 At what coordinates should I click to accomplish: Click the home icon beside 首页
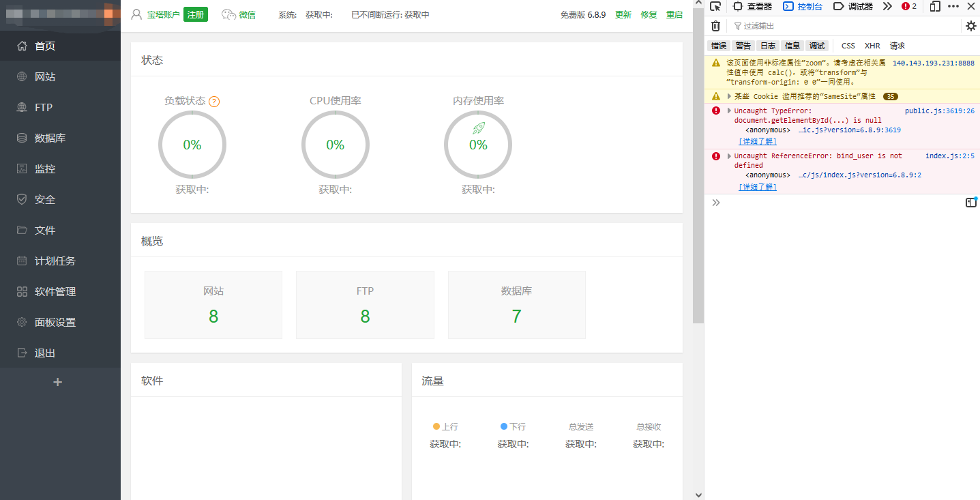(x=22, y=46)
